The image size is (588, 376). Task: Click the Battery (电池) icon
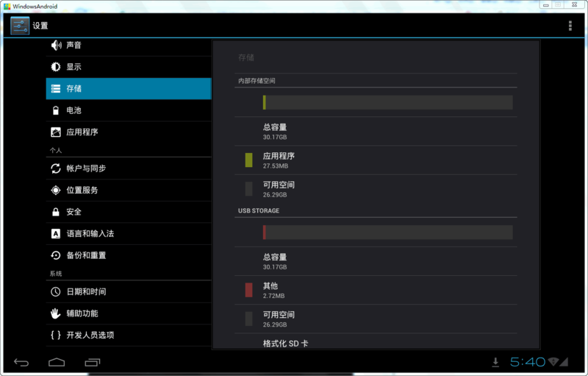[55, 110]
